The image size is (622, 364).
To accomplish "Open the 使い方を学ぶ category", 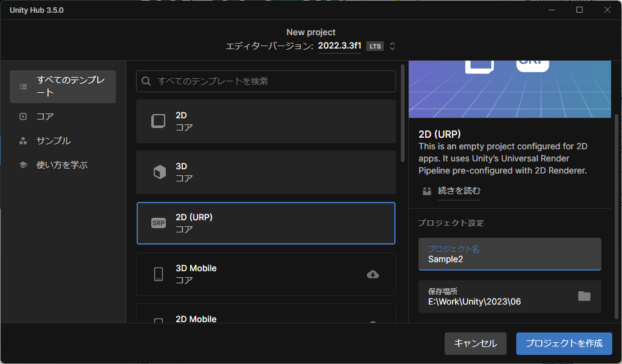I will tap(63, 165).
